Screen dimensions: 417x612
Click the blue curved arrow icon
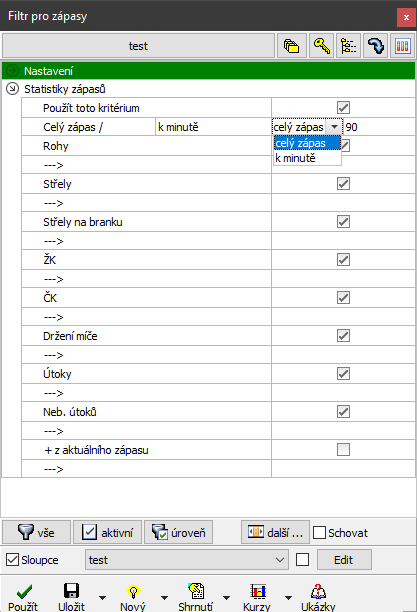click(375, 46)
